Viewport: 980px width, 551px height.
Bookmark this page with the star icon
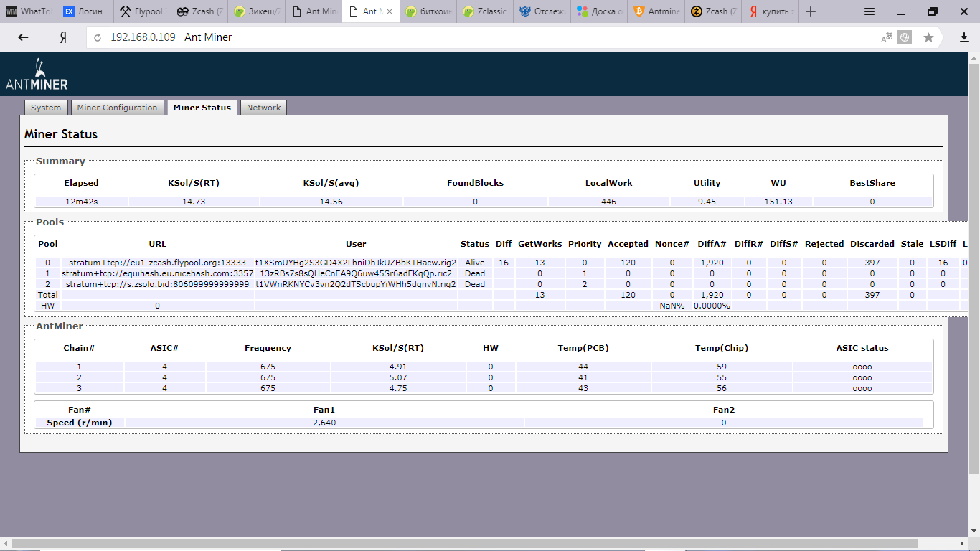(928, 37)
